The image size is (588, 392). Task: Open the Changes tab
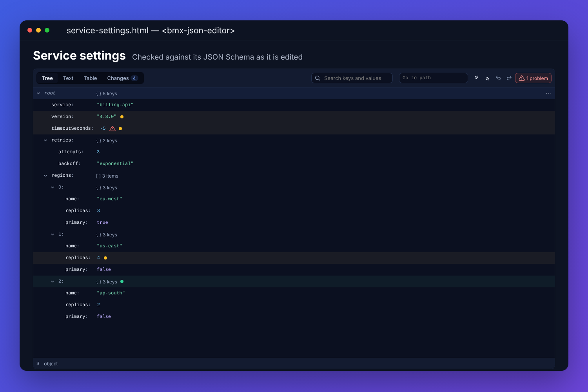122,78
